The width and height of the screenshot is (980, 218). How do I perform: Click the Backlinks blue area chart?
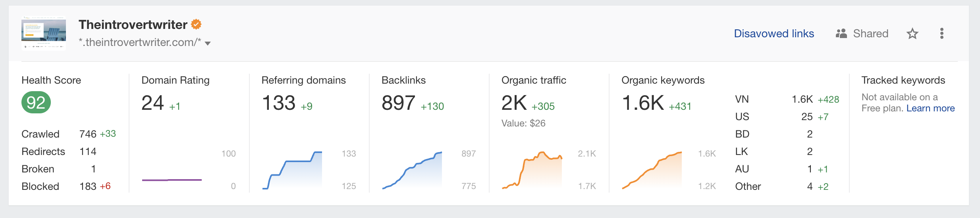pos(412,170)
